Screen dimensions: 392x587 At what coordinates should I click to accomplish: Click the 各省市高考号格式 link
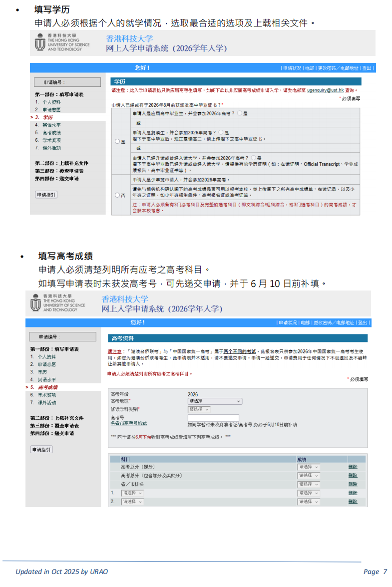pos(128,423)
